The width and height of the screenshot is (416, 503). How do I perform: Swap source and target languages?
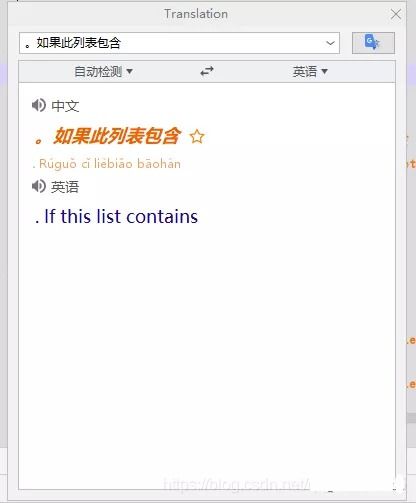pos(207,71)
